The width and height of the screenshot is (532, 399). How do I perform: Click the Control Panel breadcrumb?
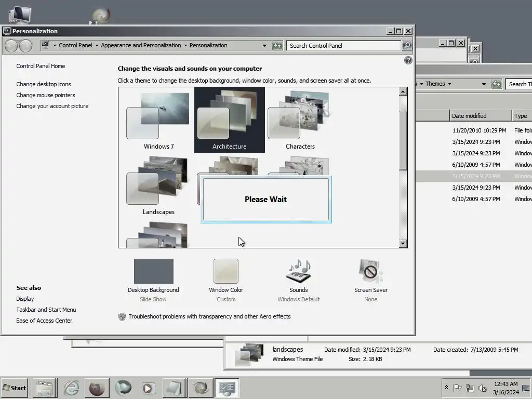pos(75,46)
